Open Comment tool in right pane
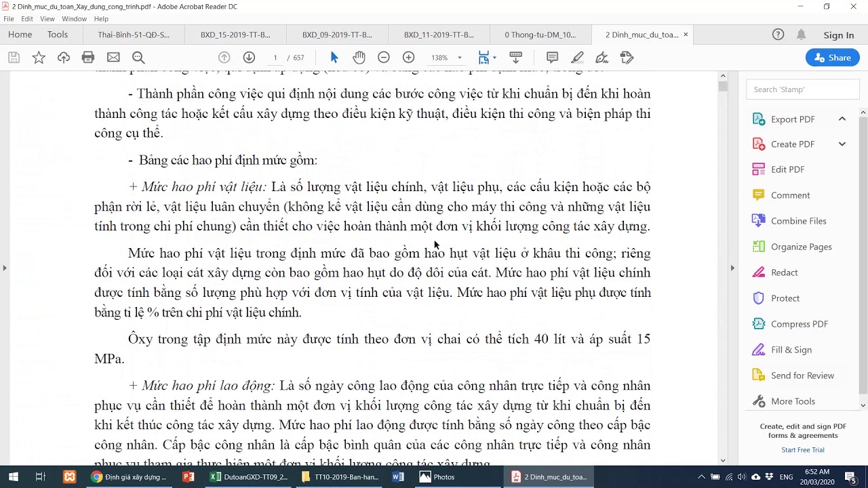 click(790, 195)
